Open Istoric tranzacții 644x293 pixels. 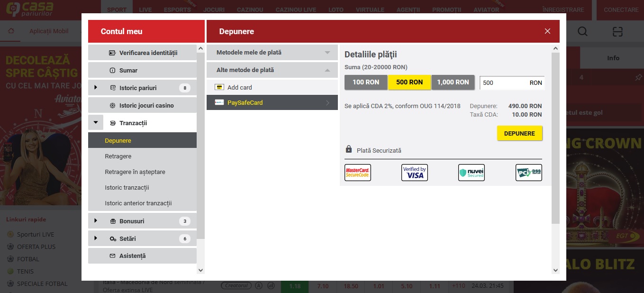point(142,188)
